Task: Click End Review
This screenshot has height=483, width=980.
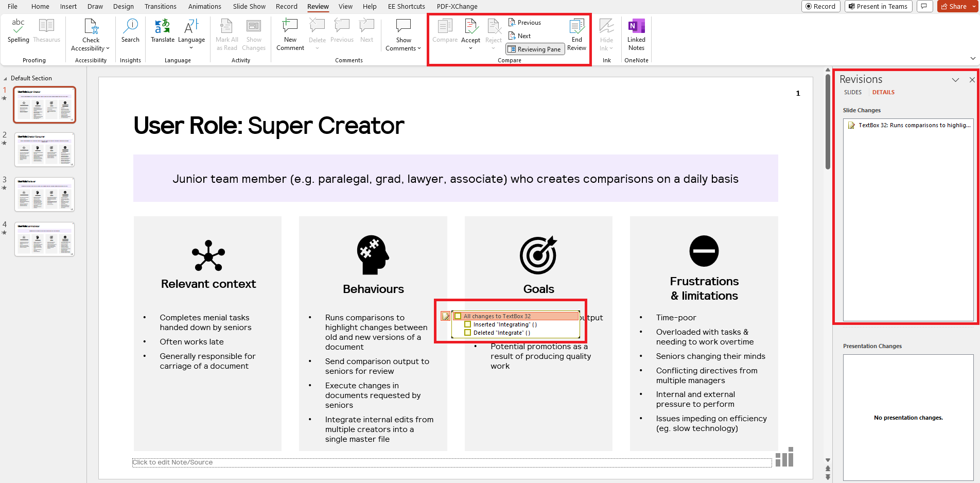Action: (576, 34)
